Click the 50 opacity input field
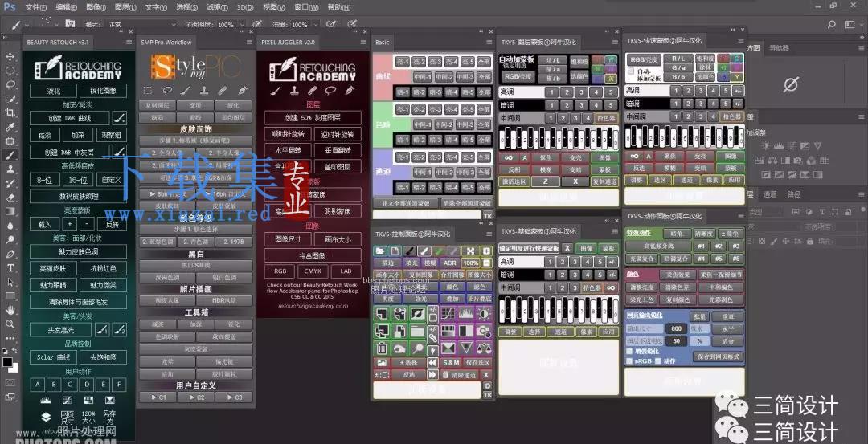This screenshot has height=444, width=868. tap(677, 341)
